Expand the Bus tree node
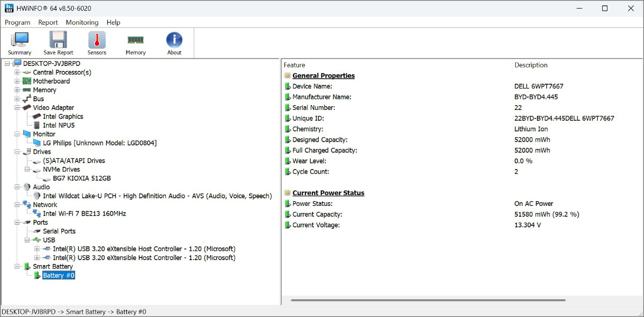The width and height of the screenshot is (644, 317). click(x=17, y=99)
